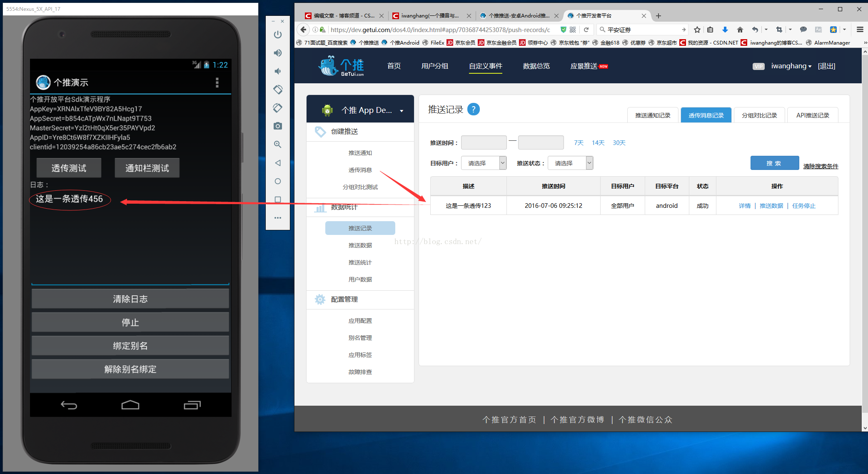The width and height of the screenshot is (868, 474).
Task: Open the 用户分组 navigation menu item
Action: click(x=435, y=66)
